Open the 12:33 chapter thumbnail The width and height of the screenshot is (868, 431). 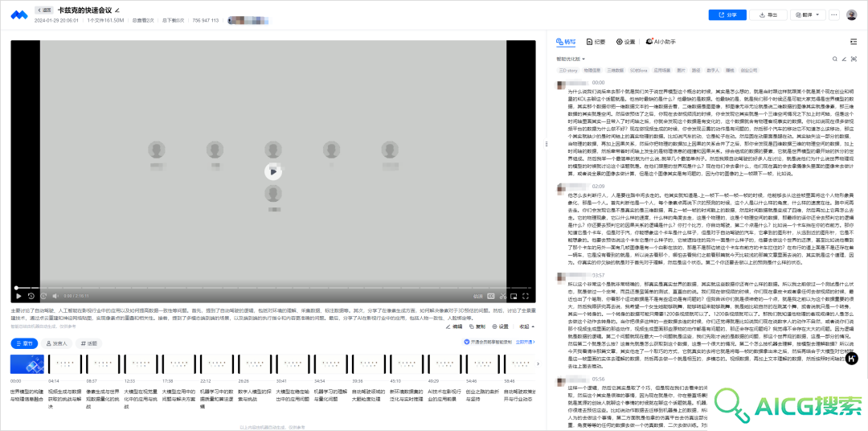pos(141,364)
